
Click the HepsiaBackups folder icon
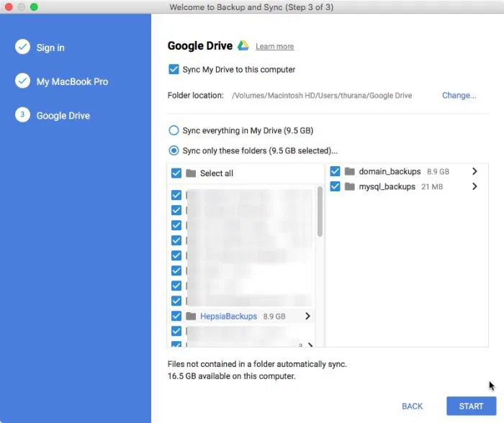191,317
